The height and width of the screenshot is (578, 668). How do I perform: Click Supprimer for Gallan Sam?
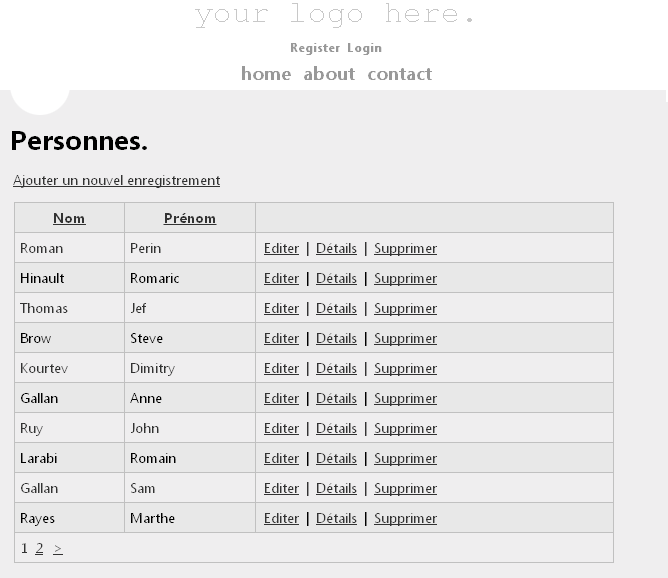405,488
